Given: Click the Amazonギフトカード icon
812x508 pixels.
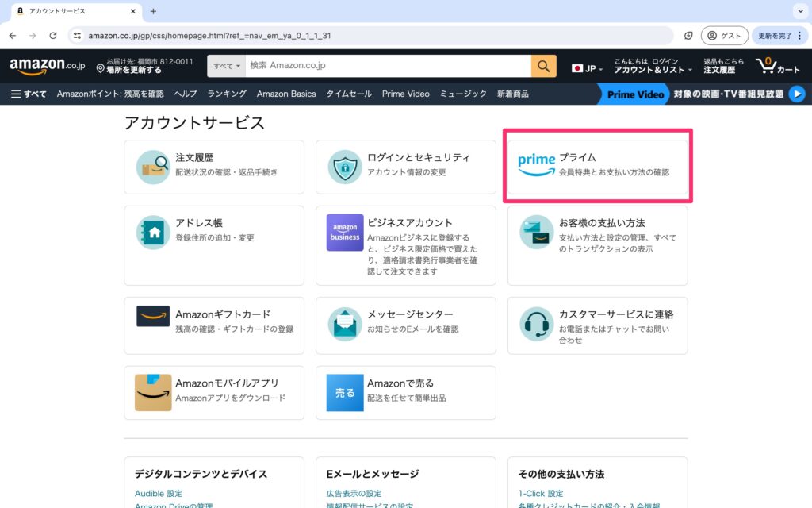Looking at the screenshot, I should click(153, 316).
